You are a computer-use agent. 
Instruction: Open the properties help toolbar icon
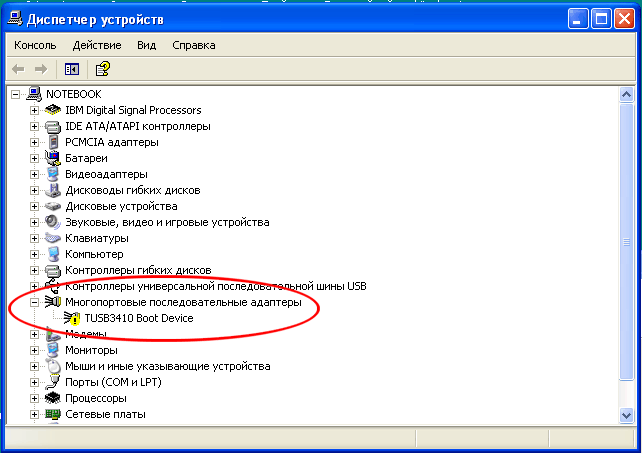(102, 69)
